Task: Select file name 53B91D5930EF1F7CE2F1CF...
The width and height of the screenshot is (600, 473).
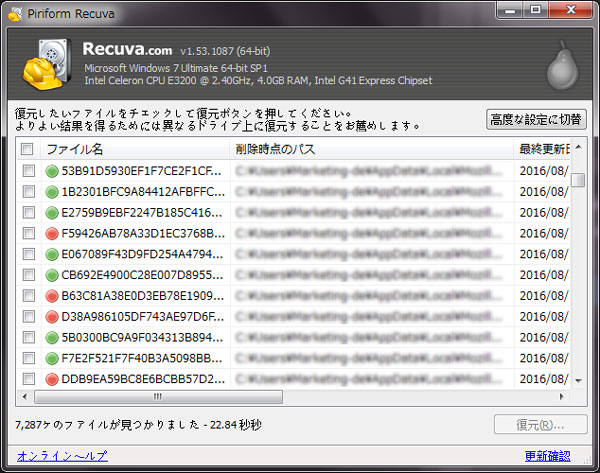Action: point(142,171)
